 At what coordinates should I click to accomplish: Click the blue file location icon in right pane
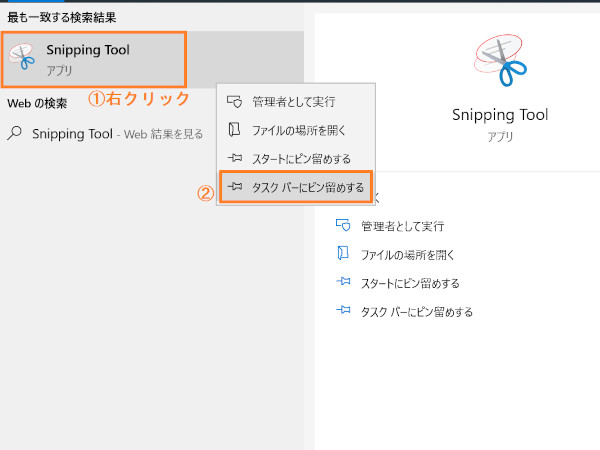point(343,253)
